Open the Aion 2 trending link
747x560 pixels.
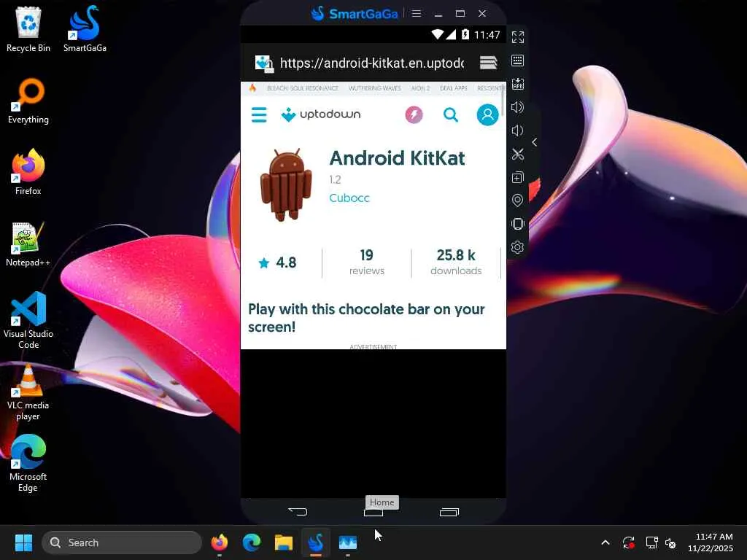(x=421, y=88)
